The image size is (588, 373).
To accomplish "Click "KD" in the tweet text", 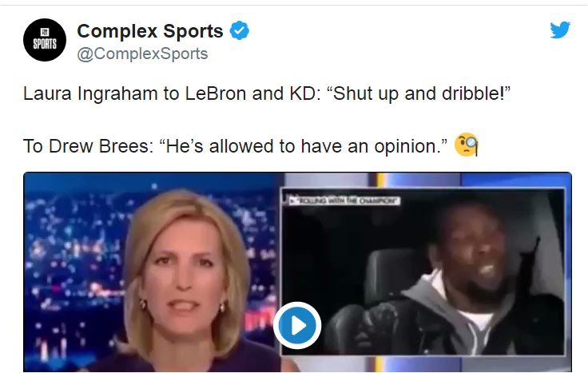I will [303, 93].
